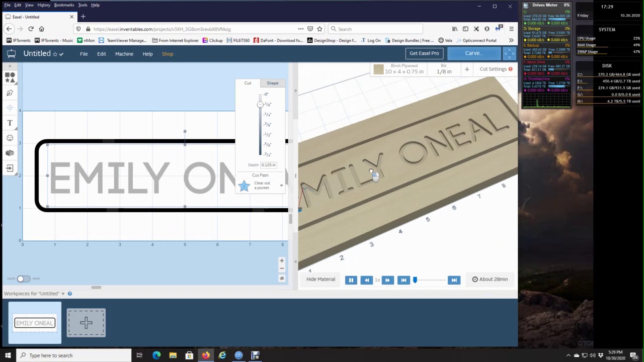Select the EMILY ONEAL workpiece thumbnail
644x362 pixels.
(35, 323)
